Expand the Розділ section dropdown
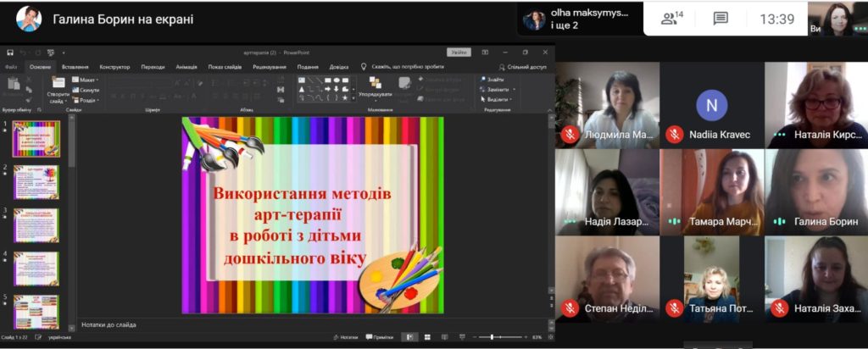This screenshot has height=349, width=868. click(x=86, y=100)
